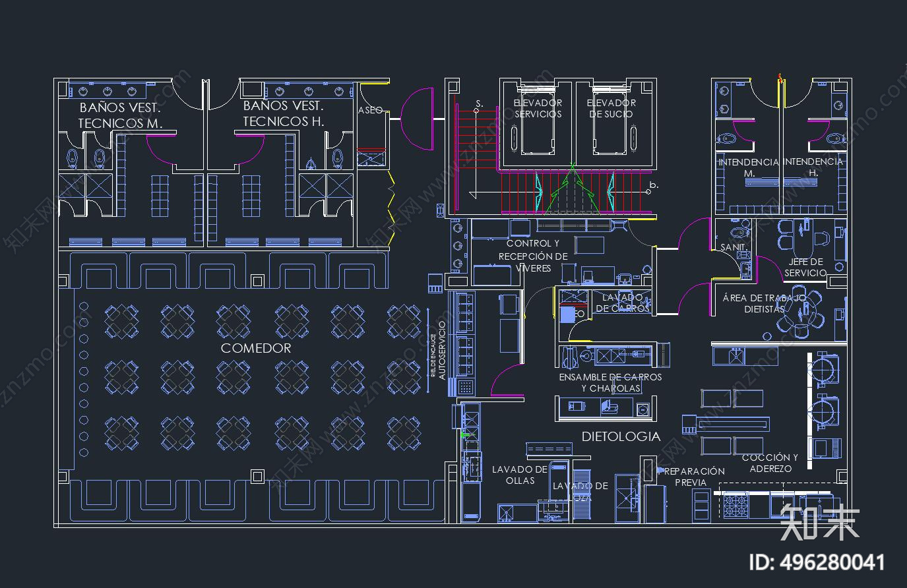Click the LAVADO DE OLLAS label
Screen dimensions: 907x588
click(x=520, y=475)
